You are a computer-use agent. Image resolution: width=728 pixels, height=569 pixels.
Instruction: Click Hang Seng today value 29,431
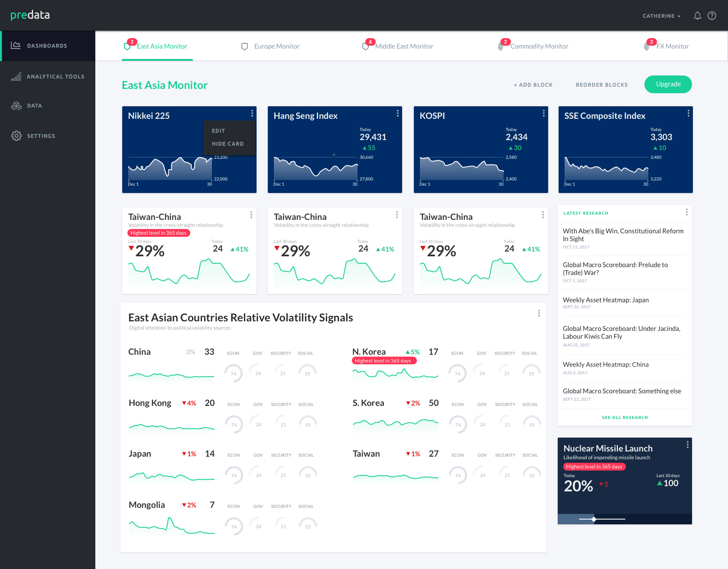pyautogui.click(x=373, y=137)
